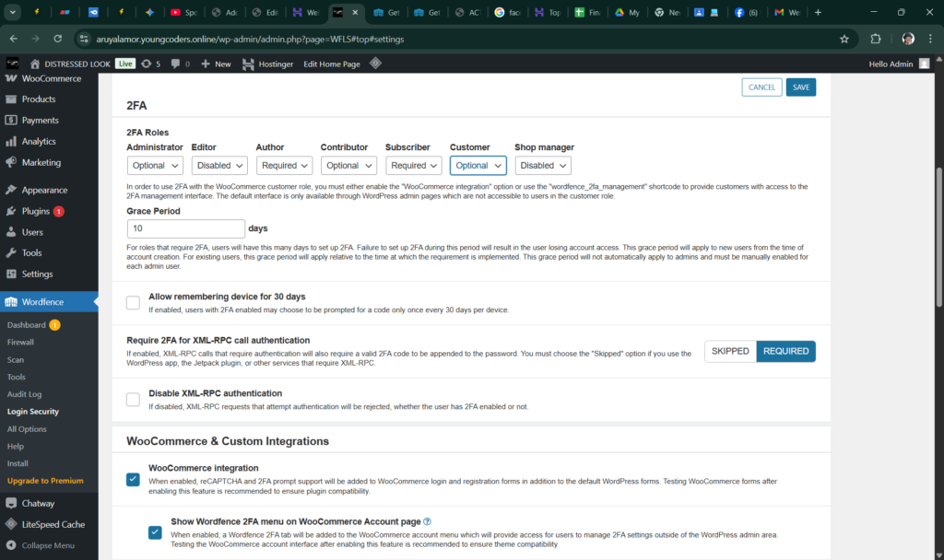Click the CANCEL button
The height and width of the screenshot is (560, 944).
[x=761, y=87]
